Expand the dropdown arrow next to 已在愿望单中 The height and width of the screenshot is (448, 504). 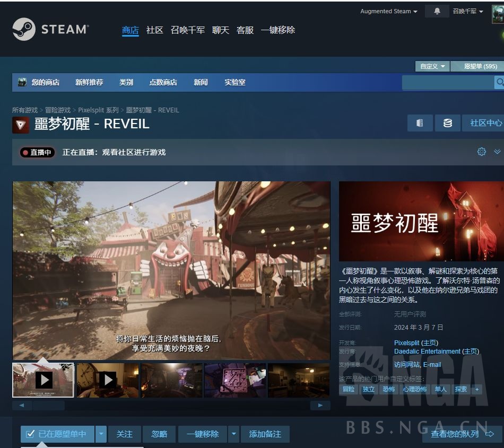[x=101, y=434]
